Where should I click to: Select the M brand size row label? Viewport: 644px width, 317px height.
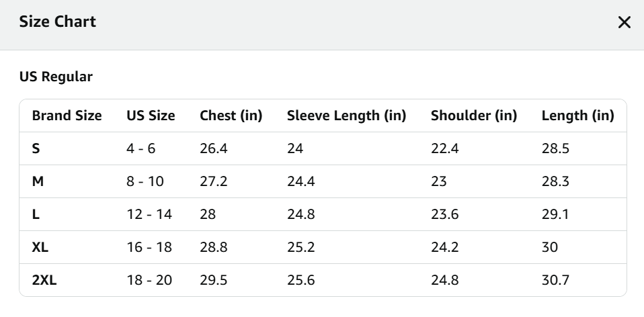coord(38,181)
